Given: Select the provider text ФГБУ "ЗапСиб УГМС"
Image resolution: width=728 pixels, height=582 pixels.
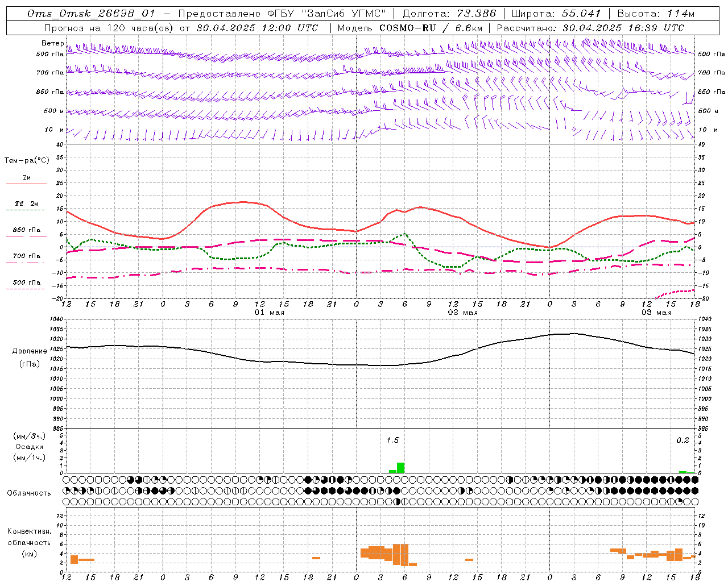Looking at the screenshot, I should pos(326,14).
